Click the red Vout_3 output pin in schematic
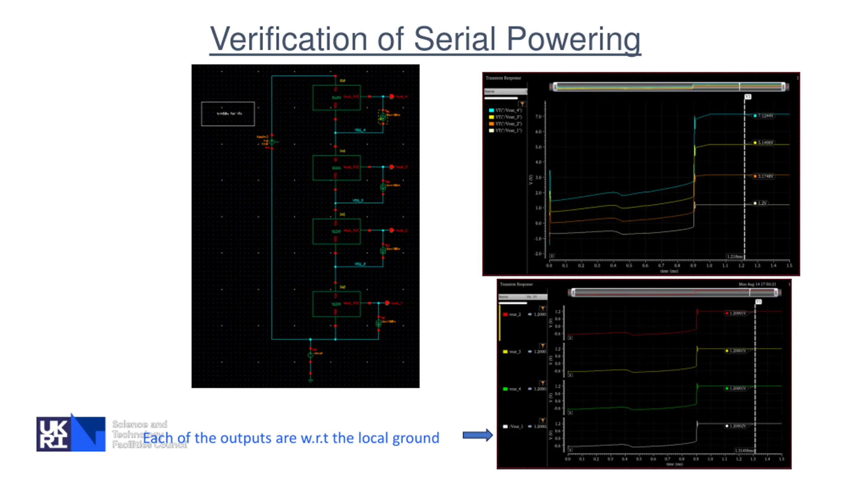Image resolution: width=868 pixels, height=488 pixels. [392, 167]
